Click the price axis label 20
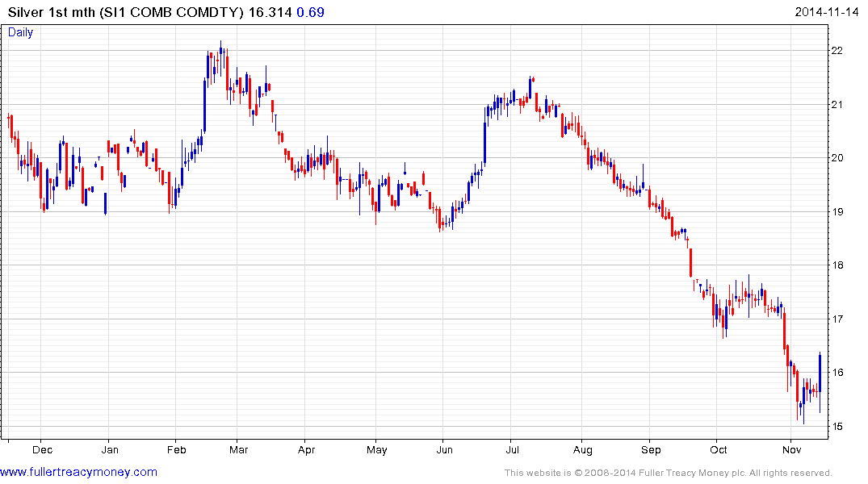The width and height of the screenshot is (868, 484). point(837,158)
